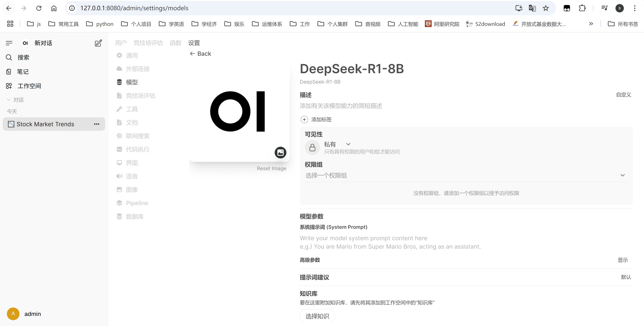
Task: Open 竞技场评估 in the settings side menu
Action: pos(136,96)
